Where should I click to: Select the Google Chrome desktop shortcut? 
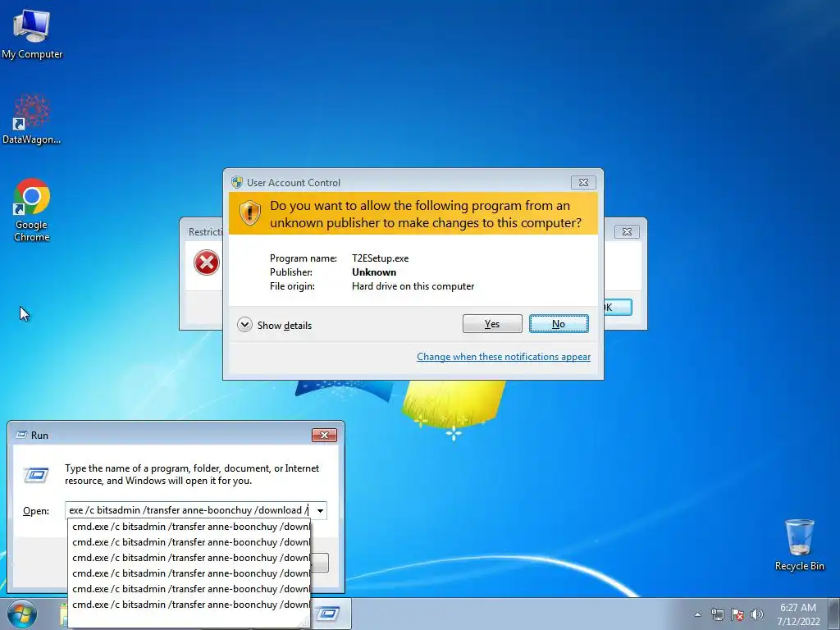tap(32, 209)
